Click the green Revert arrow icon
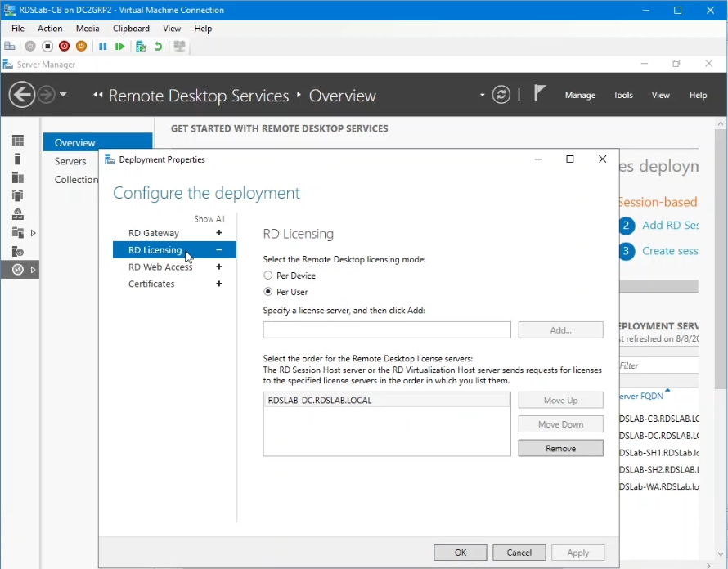Viewport: 728px width, 569px height. point(159,46)
